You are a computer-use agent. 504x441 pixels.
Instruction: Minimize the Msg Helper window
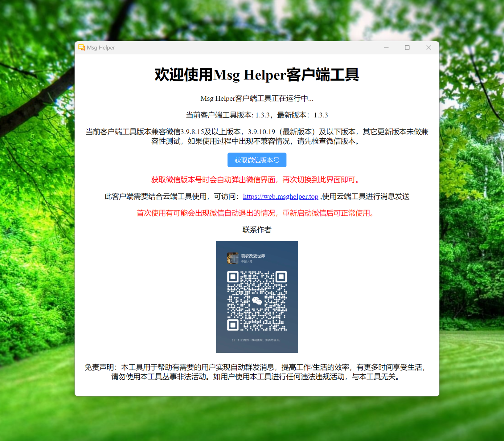click(x=386, y=48)
